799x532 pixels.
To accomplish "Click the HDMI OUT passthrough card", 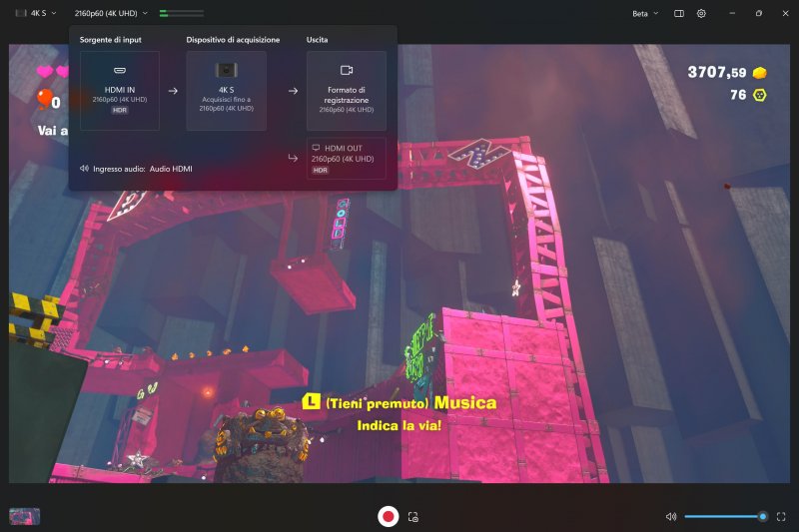I will [346, 159].
